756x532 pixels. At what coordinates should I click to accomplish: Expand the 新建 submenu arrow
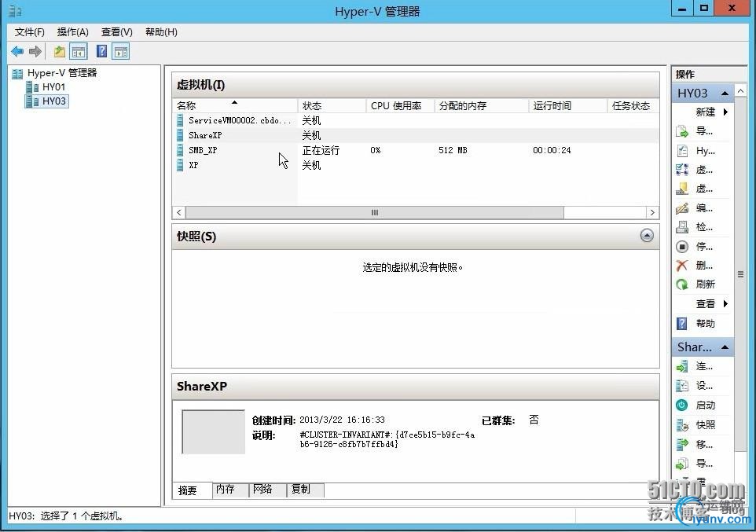(725, 112)
